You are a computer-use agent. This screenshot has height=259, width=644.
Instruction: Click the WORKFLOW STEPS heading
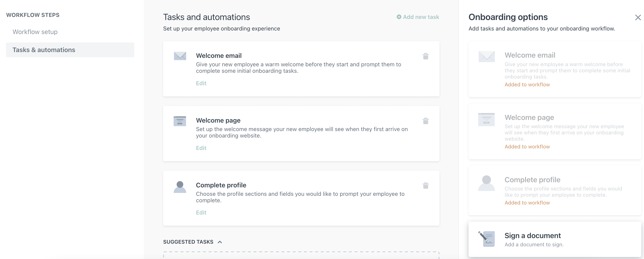[x=33, y=15]
